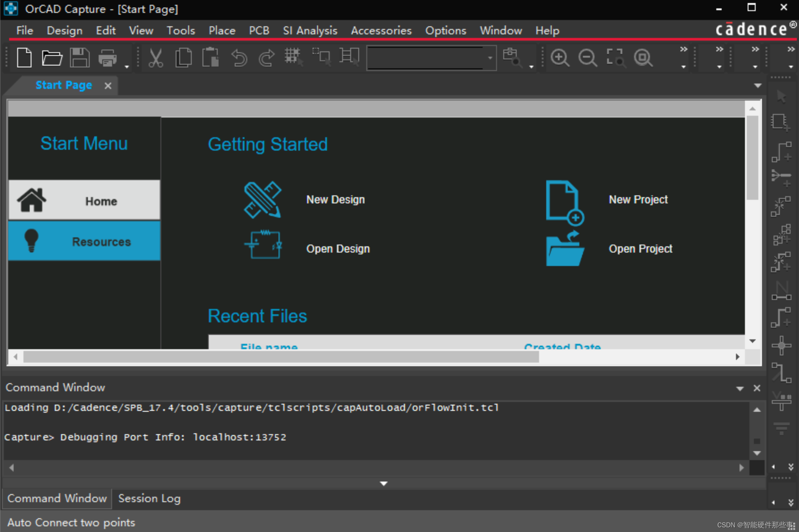Select Resources in the Start Menu
The height and width of the screenshot is (532, 799).
84,241
